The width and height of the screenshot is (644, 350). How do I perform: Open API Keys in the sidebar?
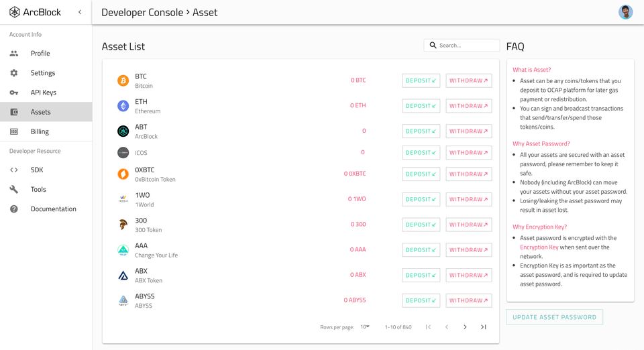[x=44, y=93]
